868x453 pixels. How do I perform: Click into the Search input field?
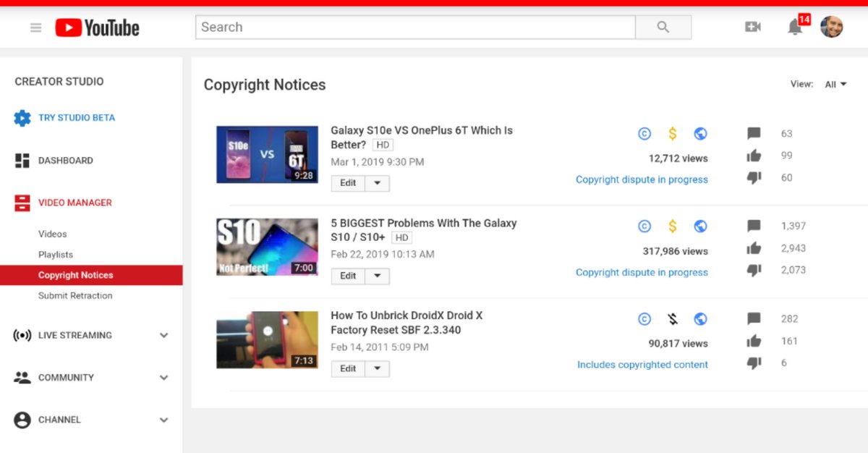tap(415, 27)
